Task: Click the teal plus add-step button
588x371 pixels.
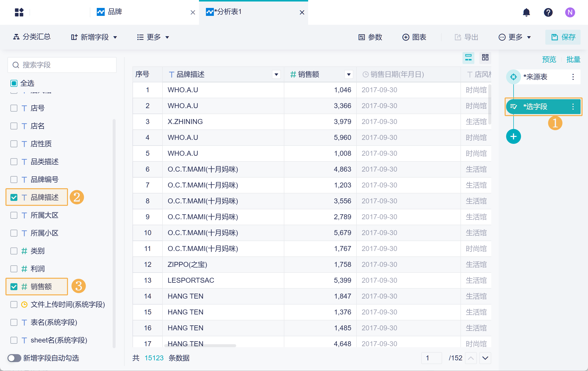Action: point(513,136)
